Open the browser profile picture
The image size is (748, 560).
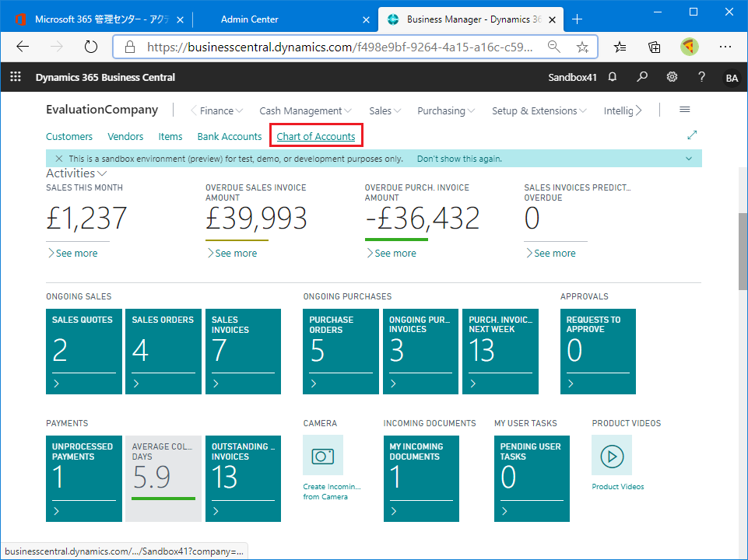(x=690, y=47)
